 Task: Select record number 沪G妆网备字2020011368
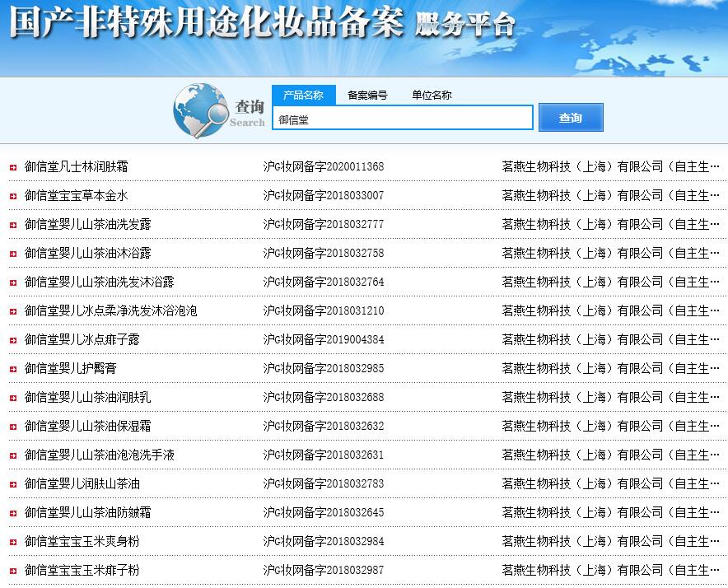pyautogui.click(x=324, y=166)
